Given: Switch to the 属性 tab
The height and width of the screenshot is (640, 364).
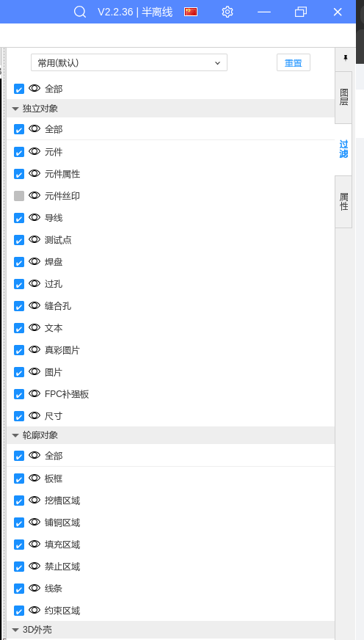Looking at the screenshot, I should tap(343, 202).
